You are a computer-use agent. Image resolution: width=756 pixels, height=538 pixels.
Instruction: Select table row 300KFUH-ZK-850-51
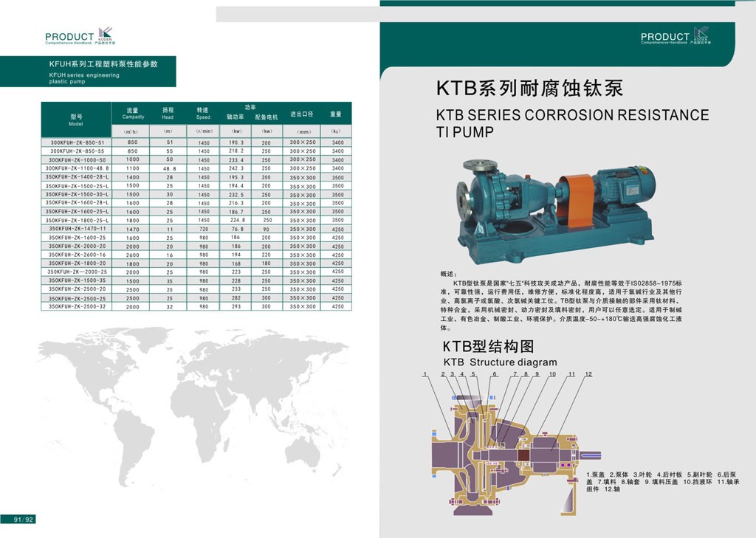(x=77, y=142)
